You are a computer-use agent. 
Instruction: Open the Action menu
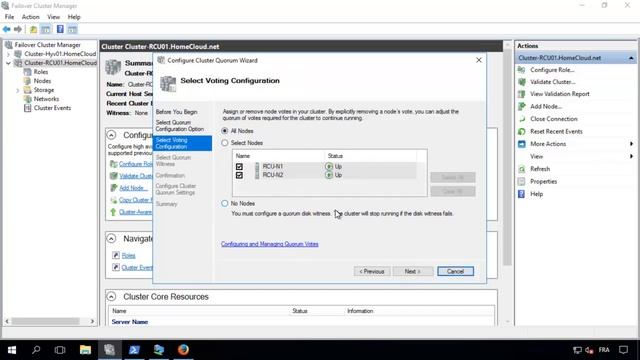pyautogui.click(x=31, y=17)
